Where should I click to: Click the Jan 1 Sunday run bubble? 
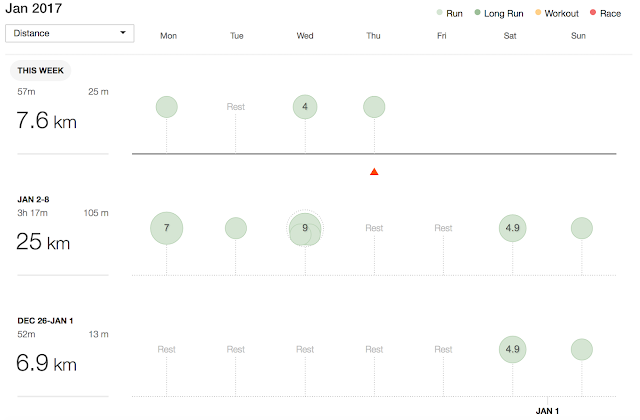[x=581, y=349]
